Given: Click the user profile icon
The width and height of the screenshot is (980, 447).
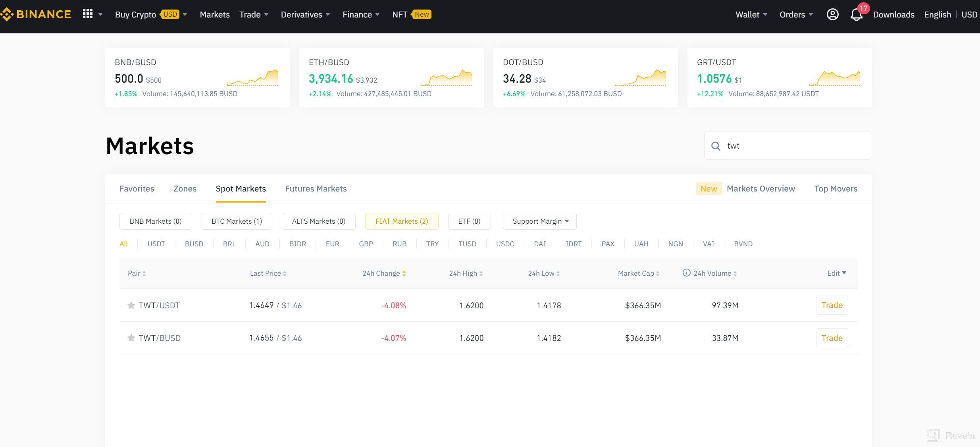Looking at the screenshot, I should [832, 14].
